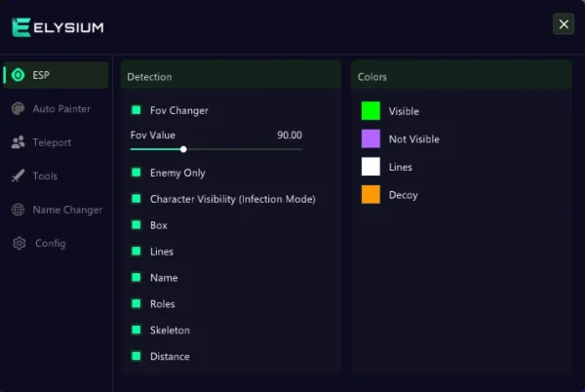Screen dimensions: 585x392
Task: Open the orange Decoy color swatch
Action: pyautogui.click(x=370, y=195)
